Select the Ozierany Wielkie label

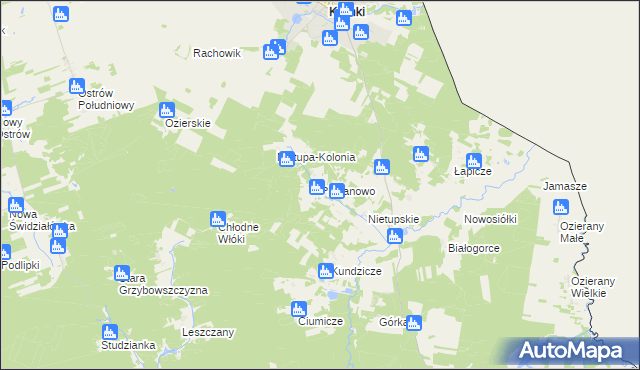point(593,287)
